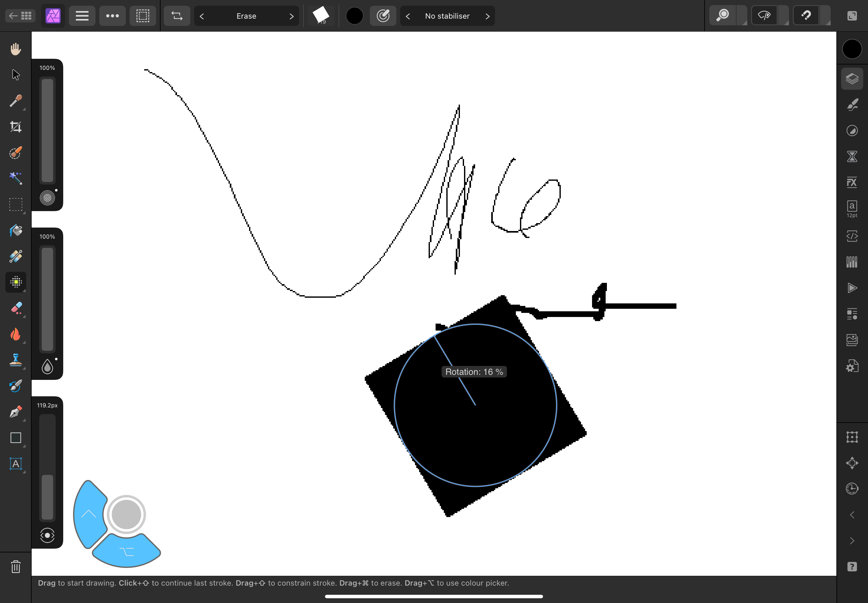Open the Navigator studio panel
Viewport: 868px width, 603px height.
point(852,463)
